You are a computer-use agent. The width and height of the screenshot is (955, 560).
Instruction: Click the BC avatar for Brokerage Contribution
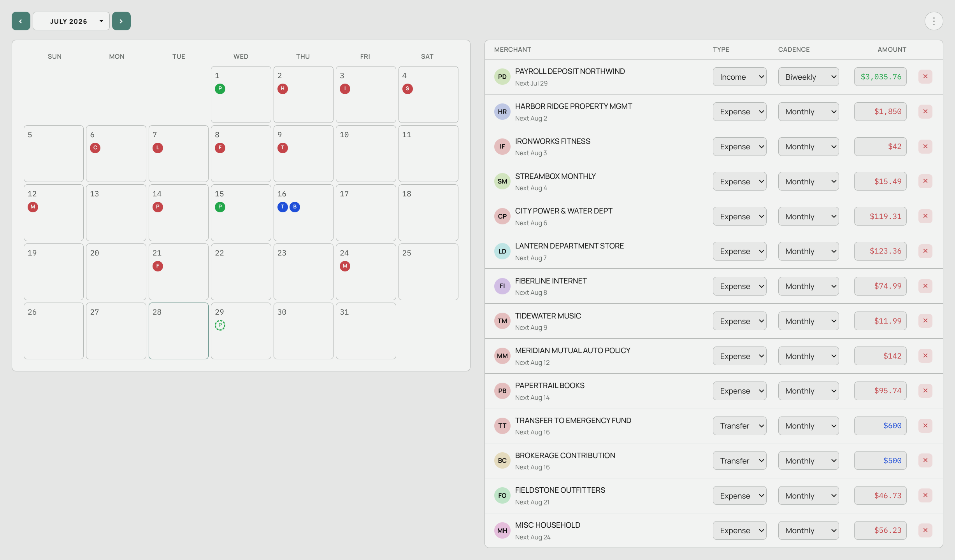(502, 460)
